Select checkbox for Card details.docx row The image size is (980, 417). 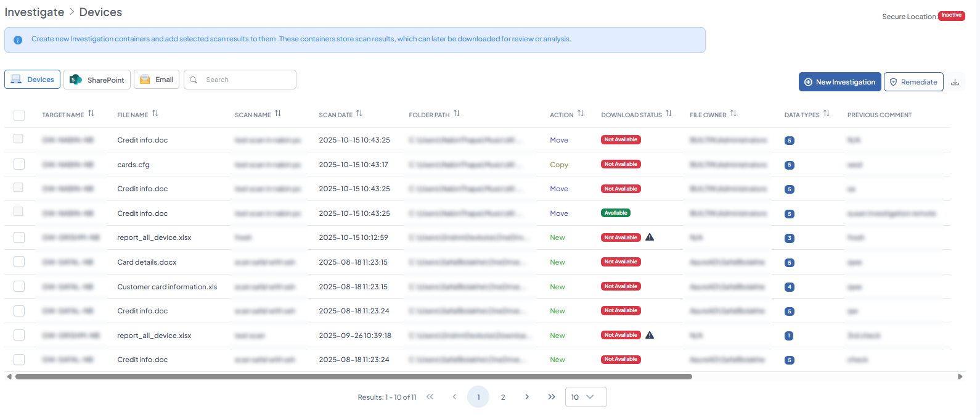[19, 262]
